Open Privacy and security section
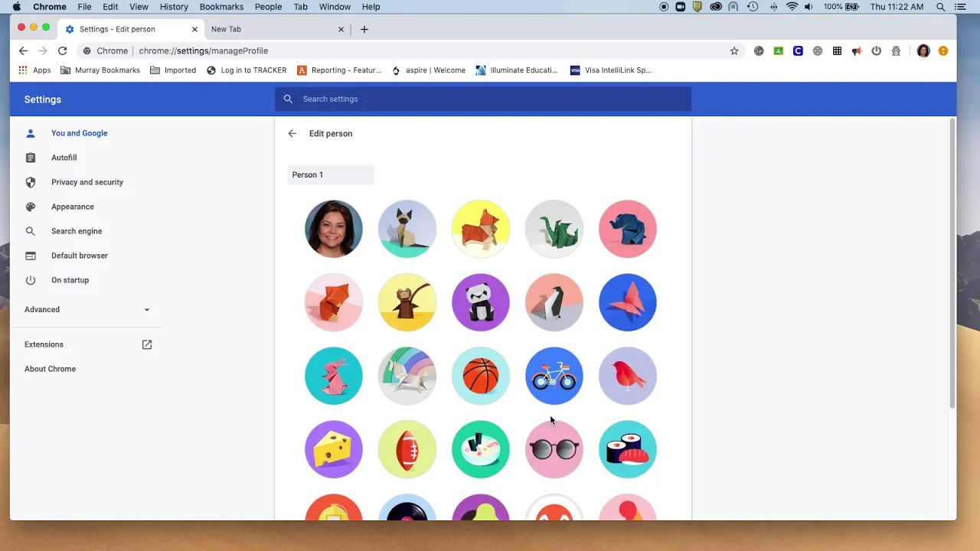This screenshot has width=980, height=551. pyautogui.click(x=87, y=182)
